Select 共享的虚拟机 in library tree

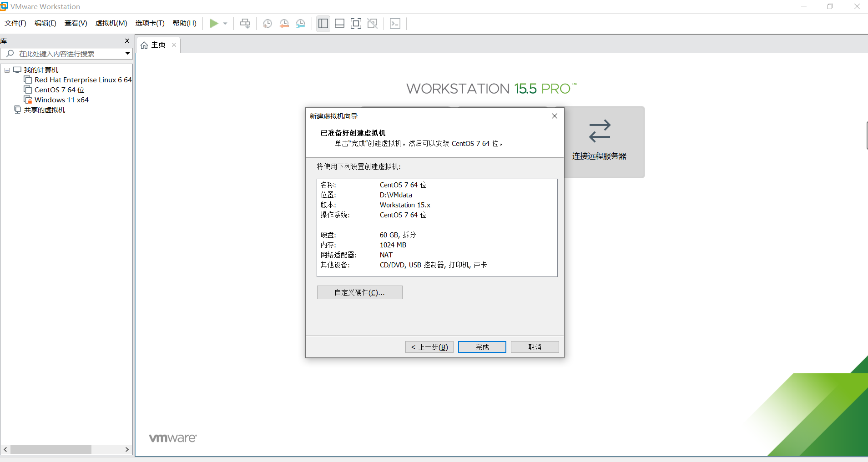tap(45, 110)
